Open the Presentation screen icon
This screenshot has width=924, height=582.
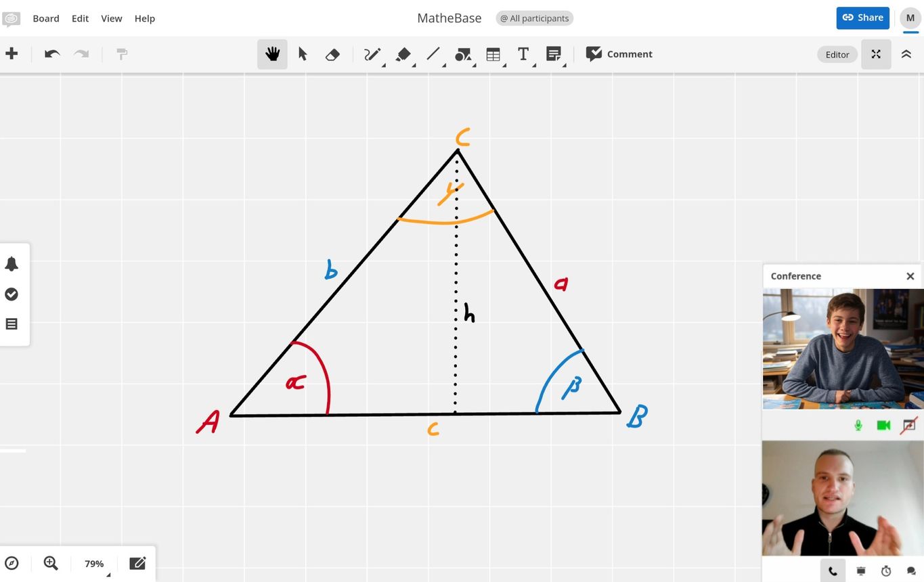tap(860, 571)
